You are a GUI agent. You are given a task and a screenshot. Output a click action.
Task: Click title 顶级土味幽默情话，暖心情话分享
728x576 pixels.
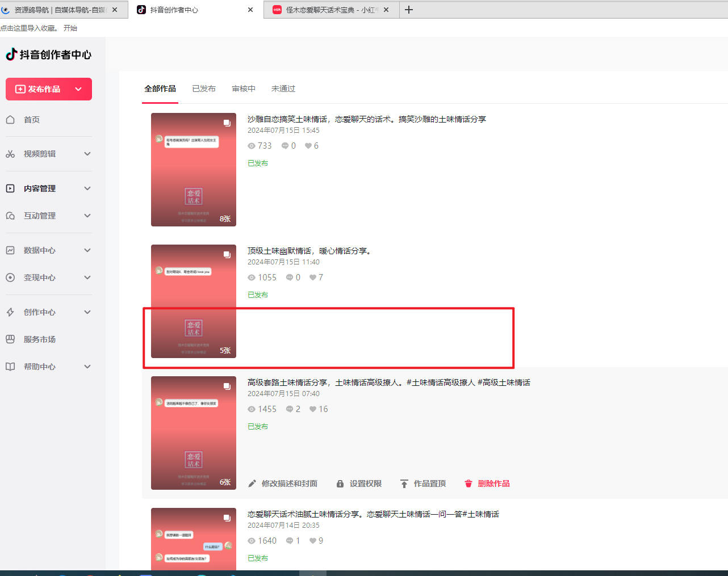[311, 251]
